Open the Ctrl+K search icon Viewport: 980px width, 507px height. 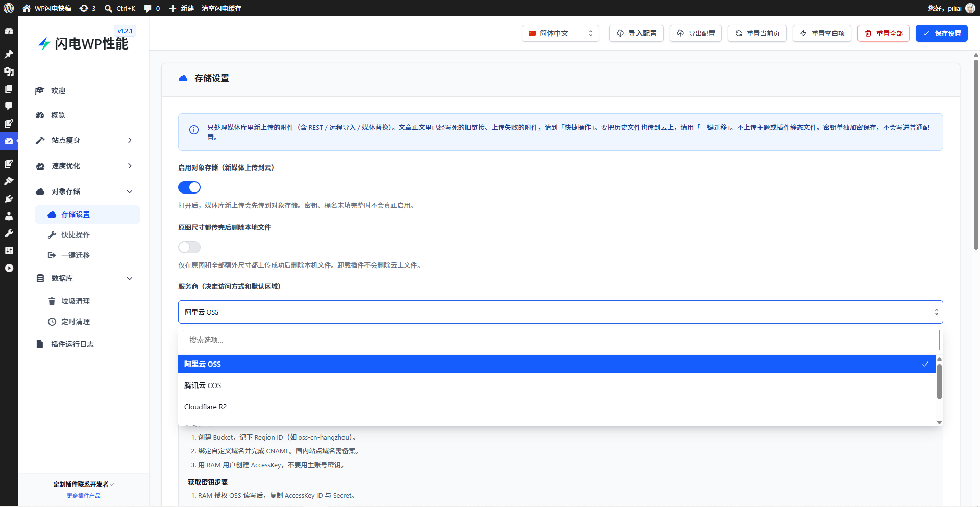click(x=108, y=8)
